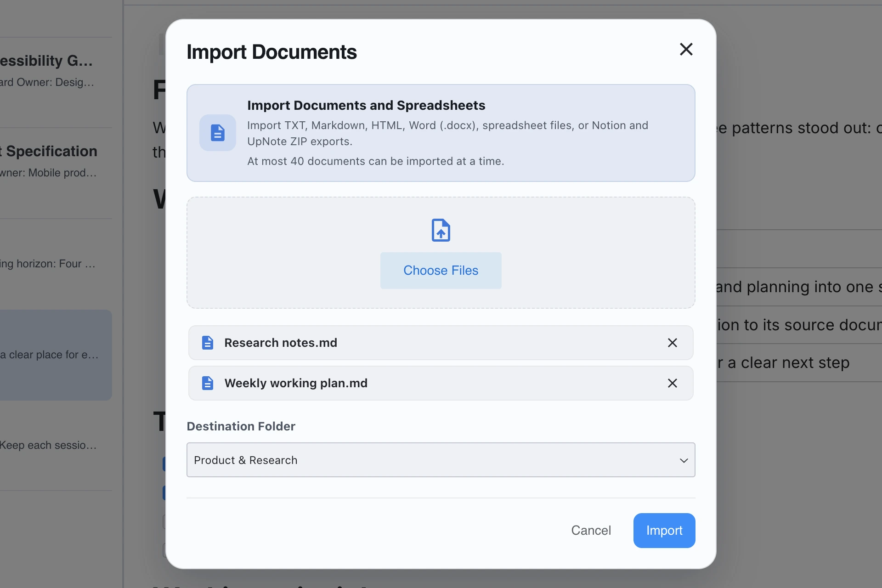The height and width of the screenshot is (588, 882).
Task: Close the Import Documents dialog
Action: 686,49
